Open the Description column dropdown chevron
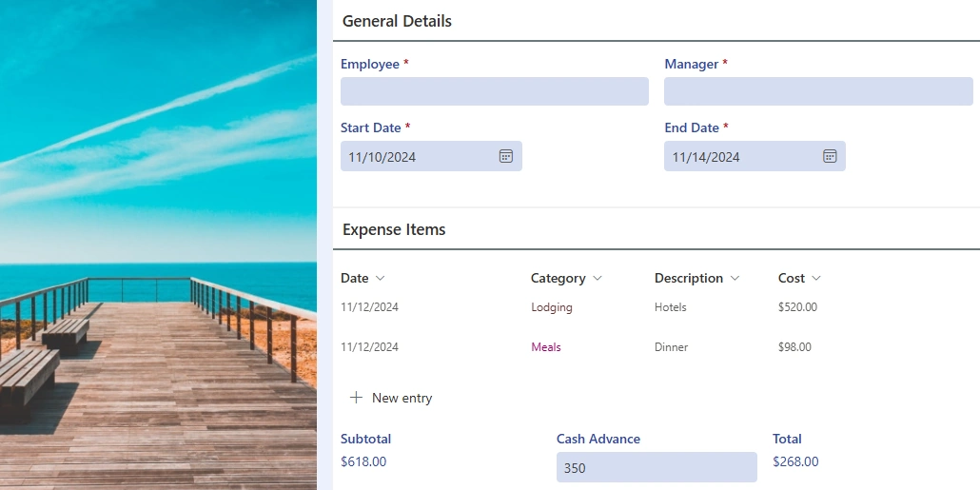980x490 pixels. tap(735, 279)
